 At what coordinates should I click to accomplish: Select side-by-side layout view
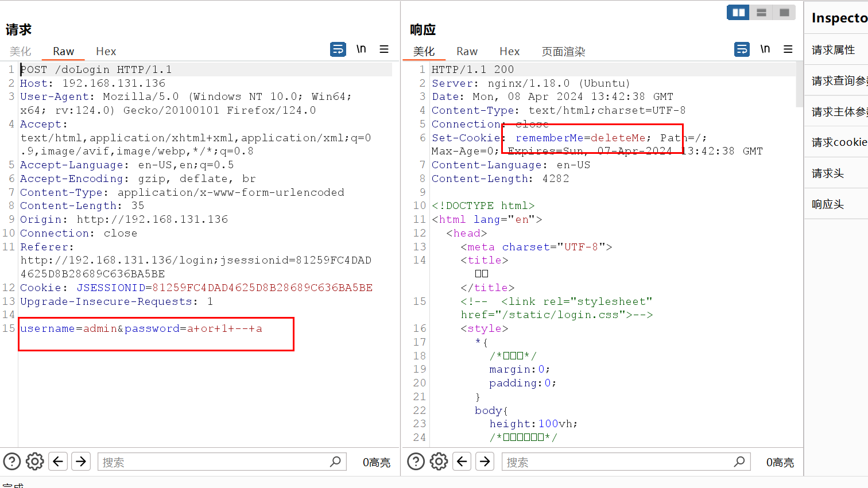point(738,12)
